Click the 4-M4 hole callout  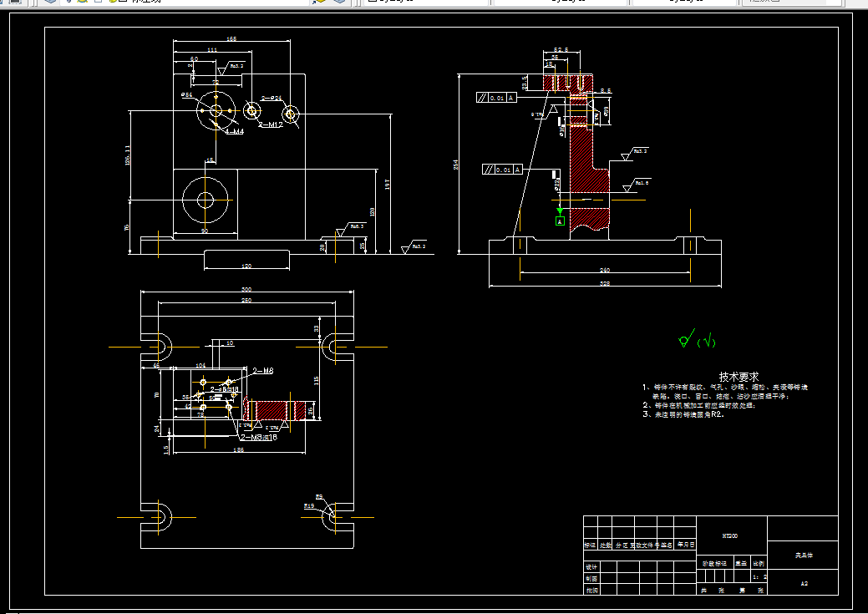(x=234, y=131)
